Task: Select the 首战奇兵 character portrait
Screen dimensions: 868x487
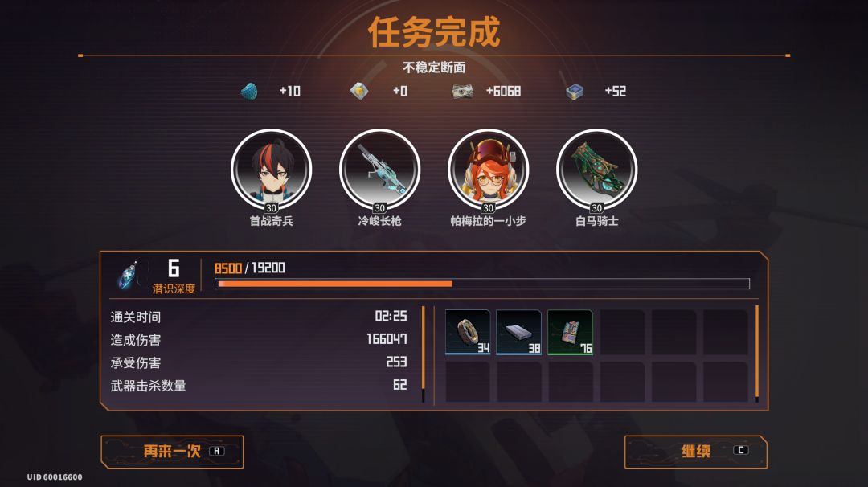Action: pos(272,170)
